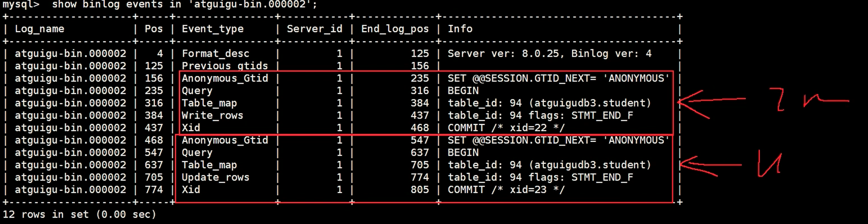
Task: Click the Pos value 437
Action: click(x=154, y=128)
